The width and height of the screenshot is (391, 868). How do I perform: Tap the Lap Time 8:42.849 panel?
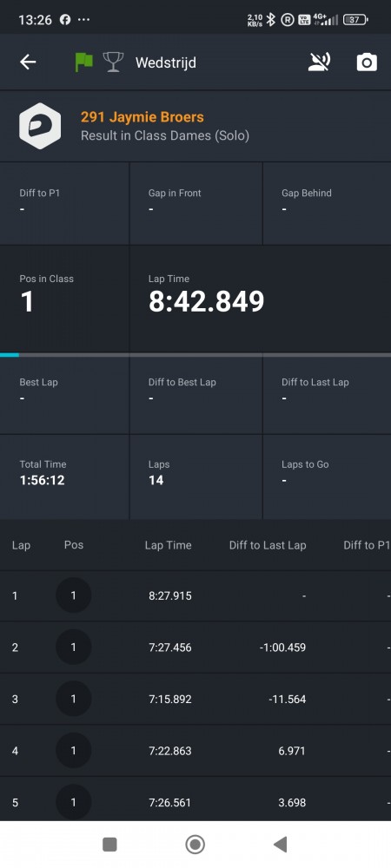[261, 298]
